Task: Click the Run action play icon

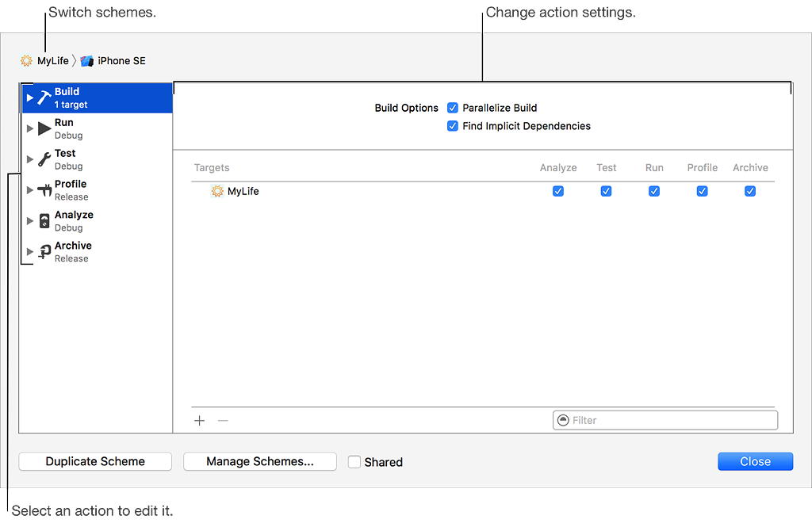Action: tap(44, 128)
